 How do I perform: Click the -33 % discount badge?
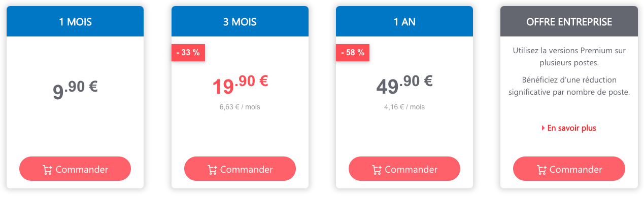pos(188,53)
